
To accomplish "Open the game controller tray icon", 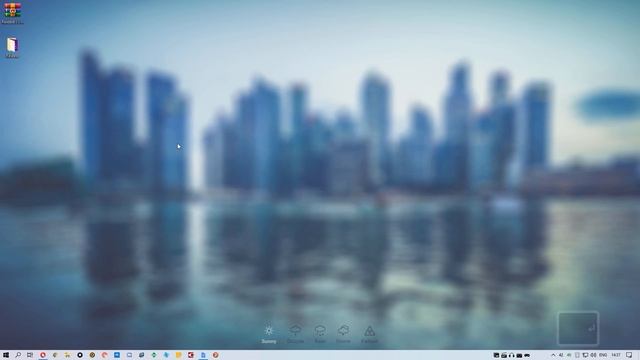I will tap(527, 355).
